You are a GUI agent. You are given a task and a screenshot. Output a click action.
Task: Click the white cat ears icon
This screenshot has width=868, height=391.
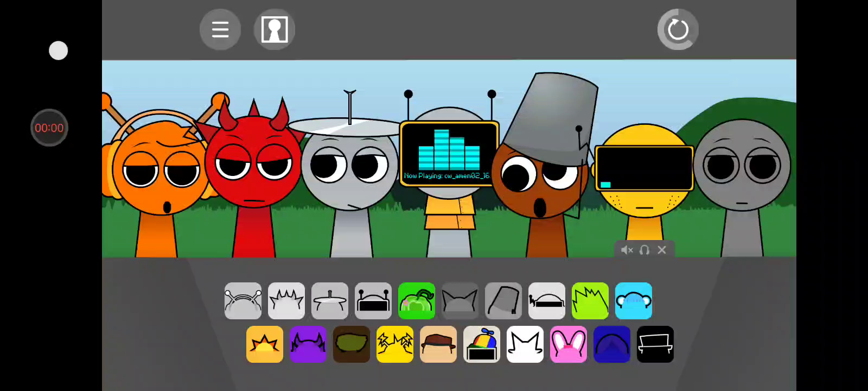pos(525,344)
